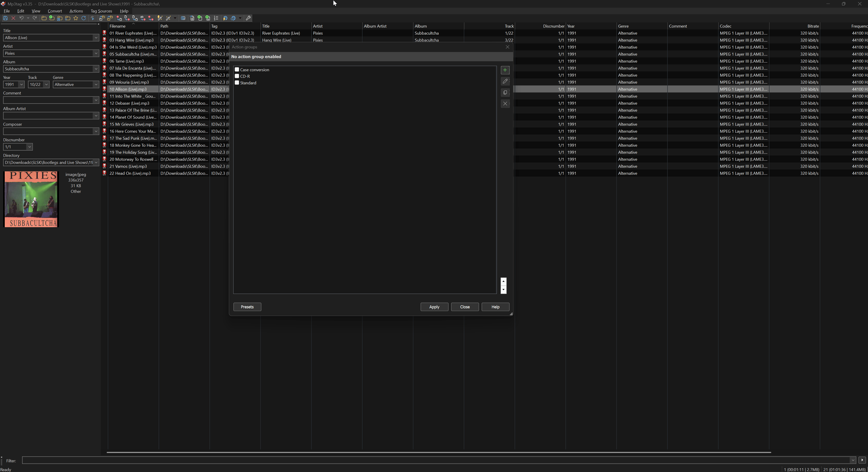Enable the Standard action group checkbox
The image size is (868, 472).
click(x=237, y=83)
